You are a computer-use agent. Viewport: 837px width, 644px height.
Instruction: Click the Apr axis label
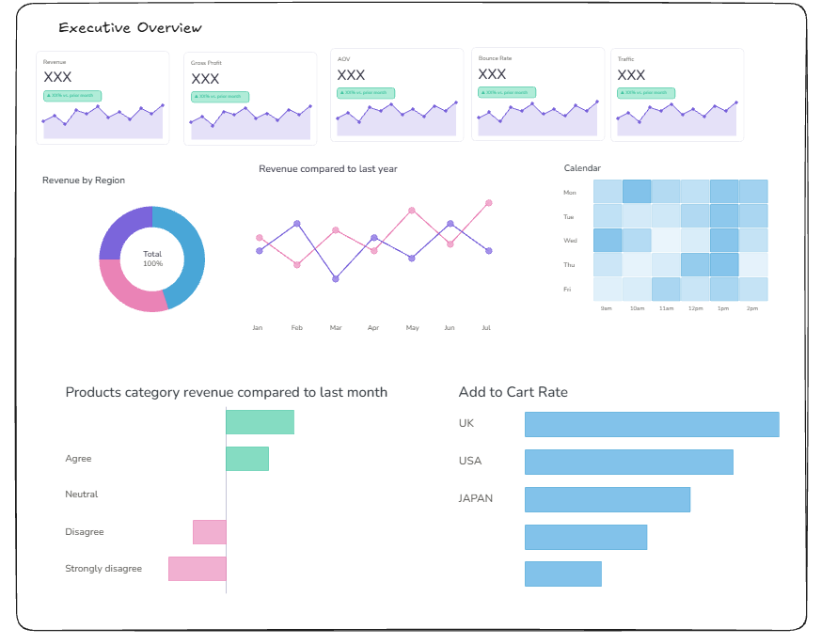pyautogui.click(x=373, y=327)
